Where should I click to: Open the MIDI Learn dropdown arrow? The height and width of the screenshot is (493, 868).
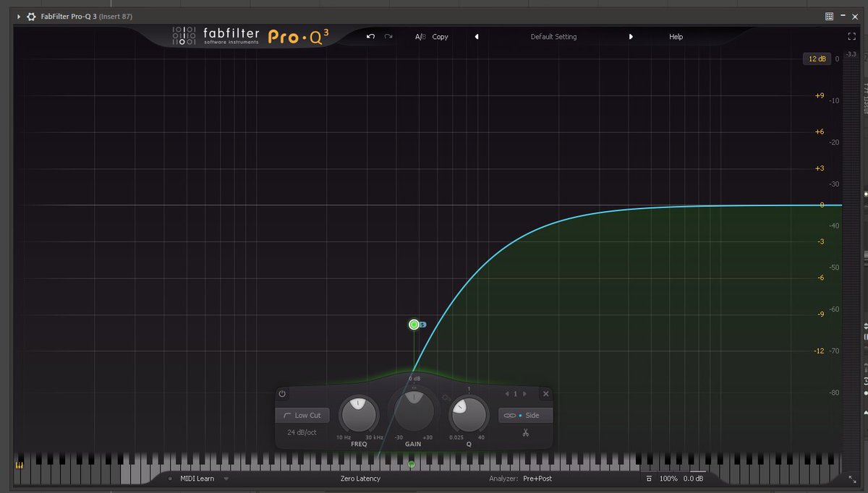click(226, 479)
